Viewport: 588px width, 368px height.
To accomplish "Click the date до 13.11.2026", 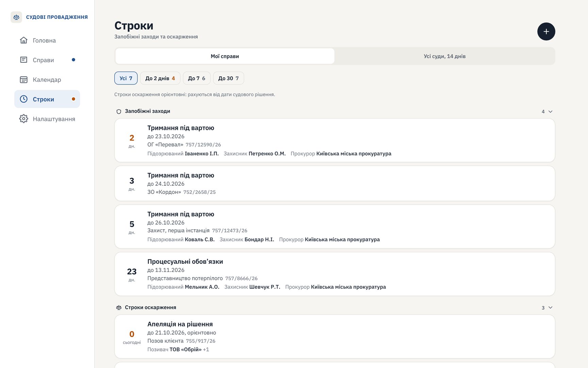I will pyautogui.click(x=166, y=270).
